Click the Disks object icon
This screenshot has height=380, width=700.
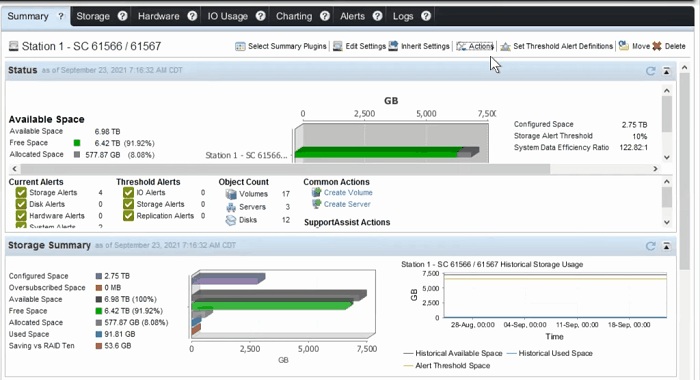coord(231,220)
